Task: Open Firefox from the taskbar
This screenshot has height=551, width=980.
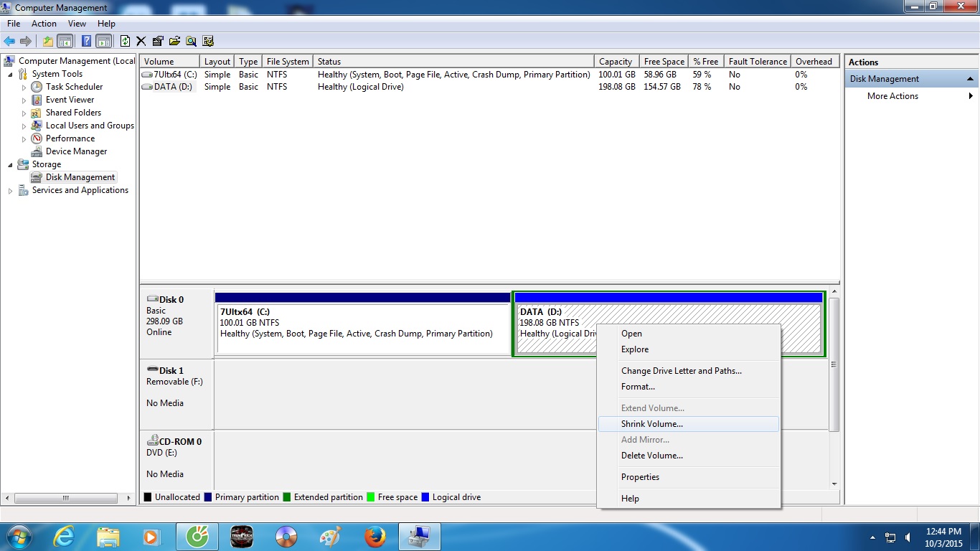Action: (x=374, y=537)
